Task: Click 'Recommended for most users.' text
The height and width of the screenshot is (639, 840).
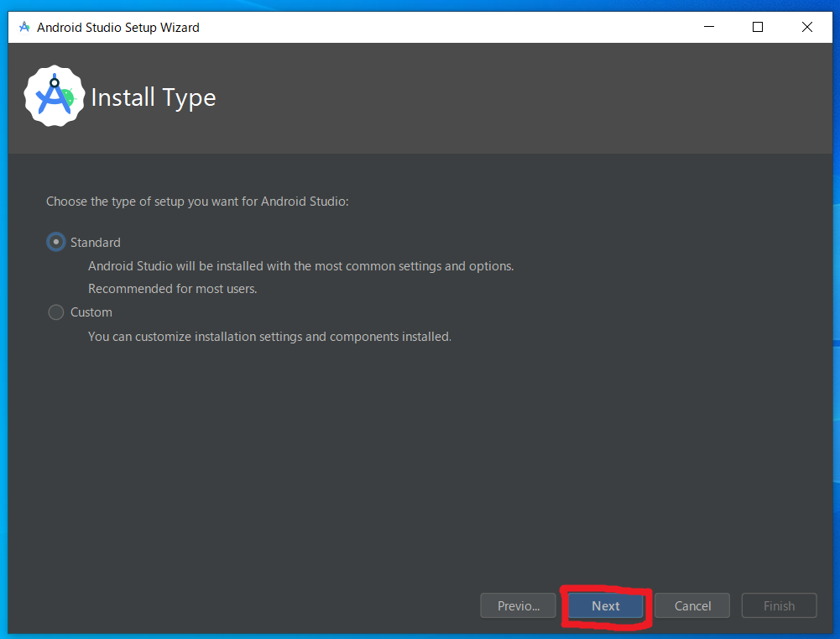Action: [173, 289]
